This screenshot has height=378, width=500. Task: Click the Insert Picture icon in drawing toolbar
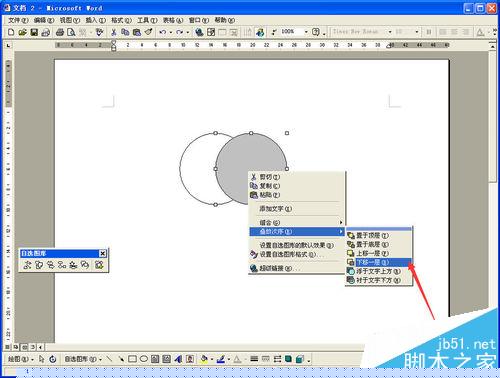coord(190,359)
